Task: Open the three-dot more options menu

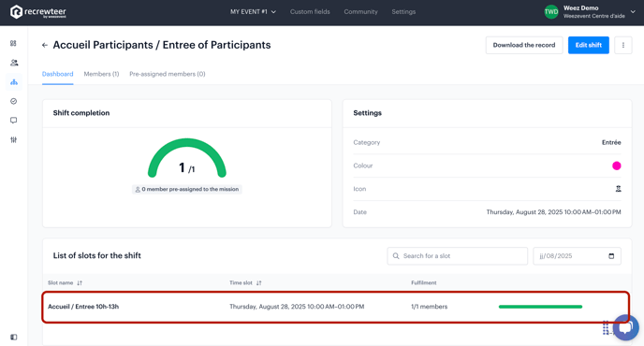Action: [623, 45]
